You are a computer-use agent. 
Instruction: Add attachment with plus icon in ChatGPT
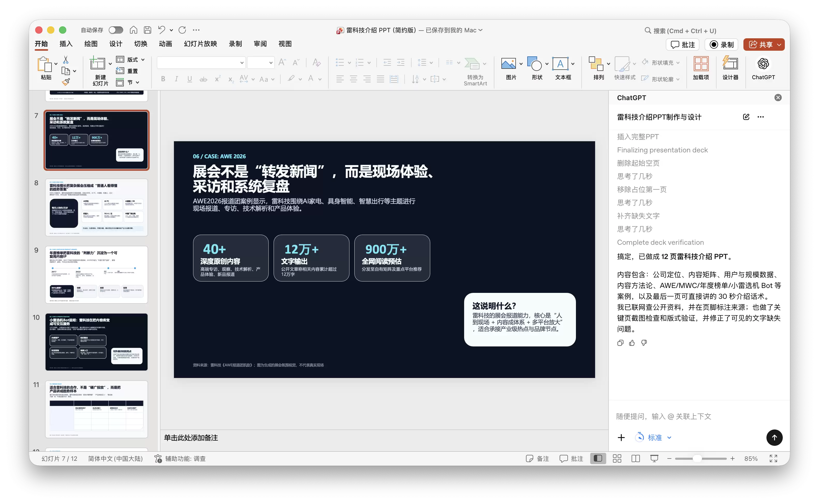(x=621, y=437)
